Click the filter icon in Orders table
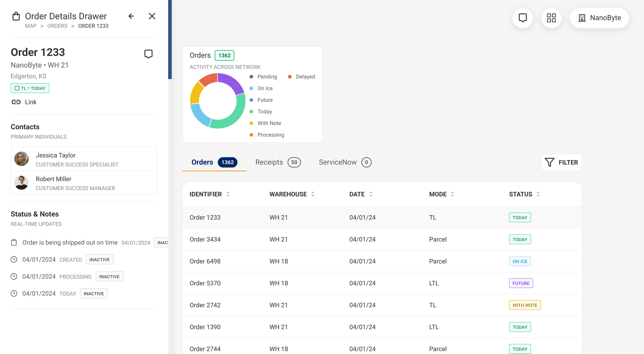The width and height of the screenshot is (644, 354). (x=549, y=162)
